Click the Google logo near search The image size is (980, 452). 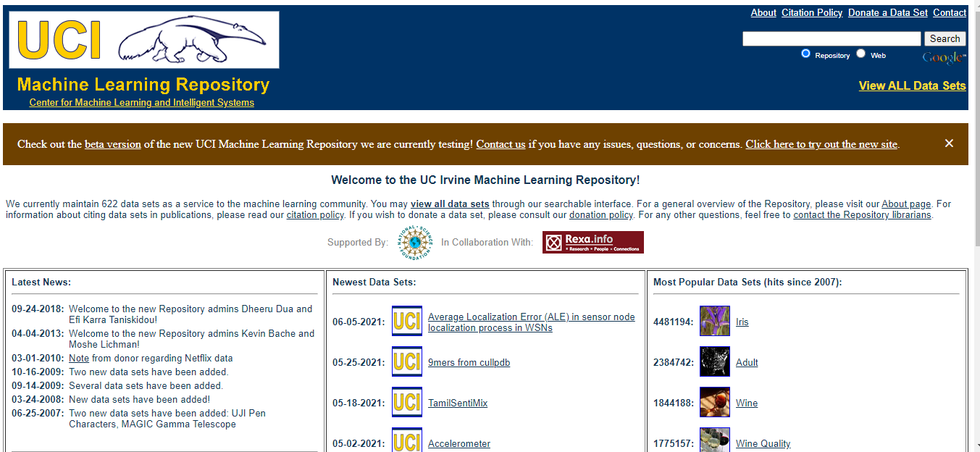(x=944, y=57)
